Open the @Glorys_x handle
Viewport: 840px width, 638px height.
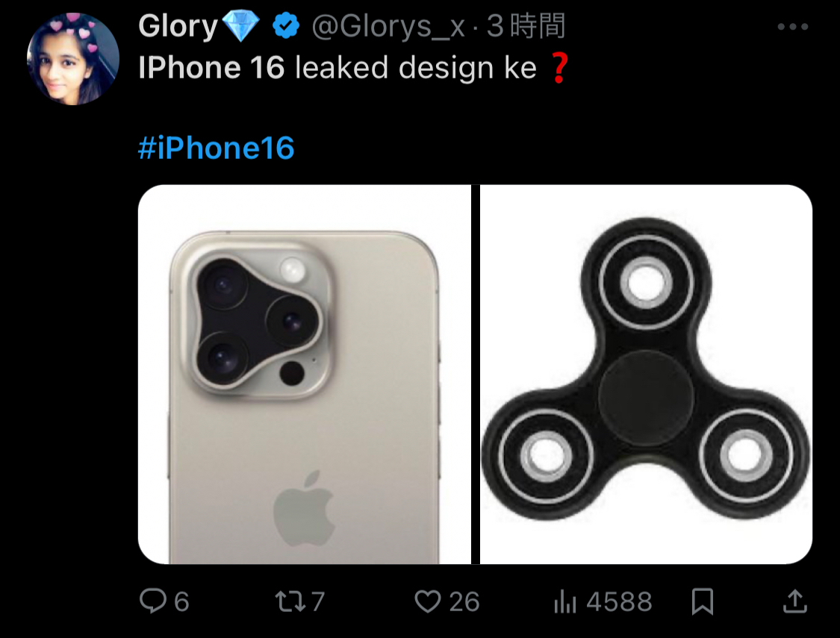388,26
